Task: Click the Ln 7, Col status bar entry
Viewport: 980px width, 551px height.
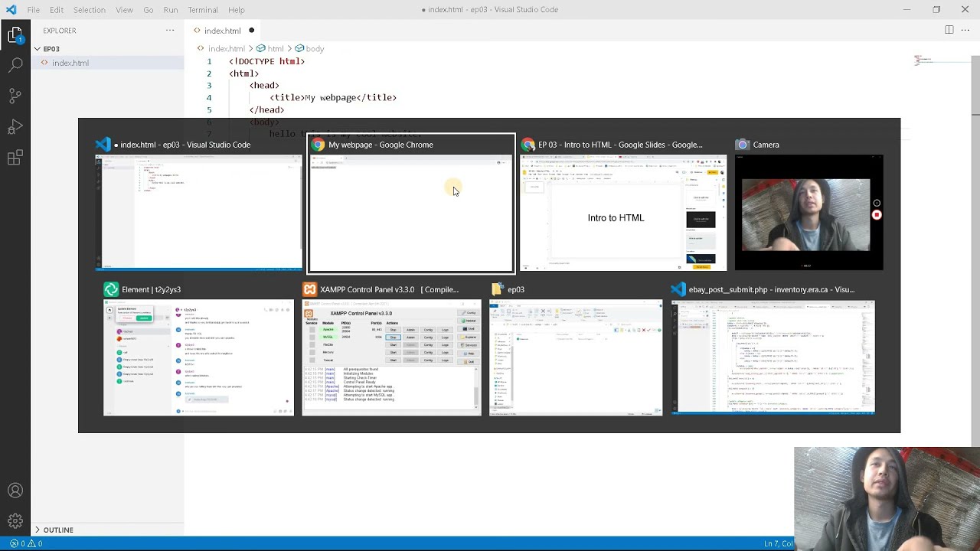Action: (x=779, y=543)
